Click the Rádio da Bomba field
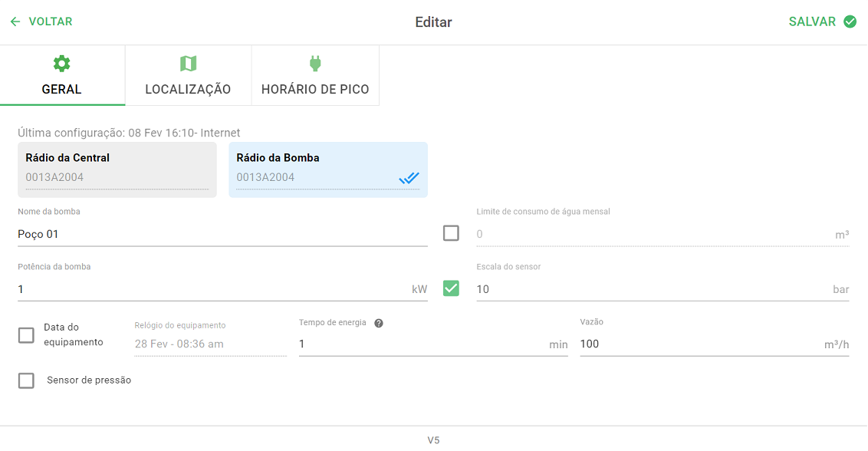Screen dimensions: 868x451 click(x=327, y=170)
